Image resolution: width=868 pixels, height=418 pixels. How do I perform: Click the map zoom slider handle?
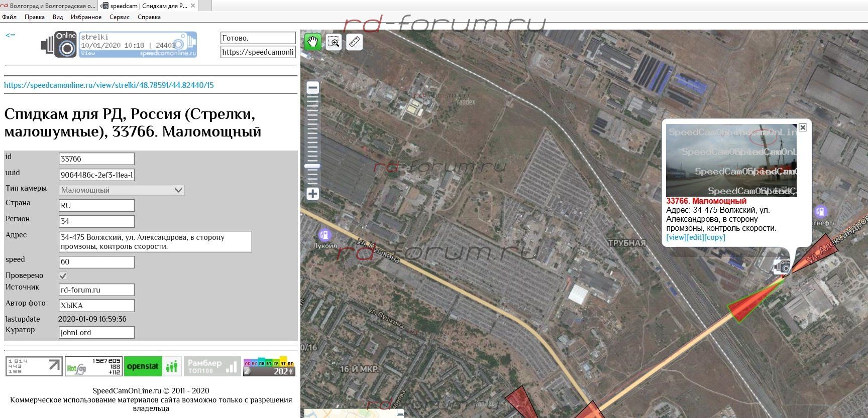coord(312,166)
